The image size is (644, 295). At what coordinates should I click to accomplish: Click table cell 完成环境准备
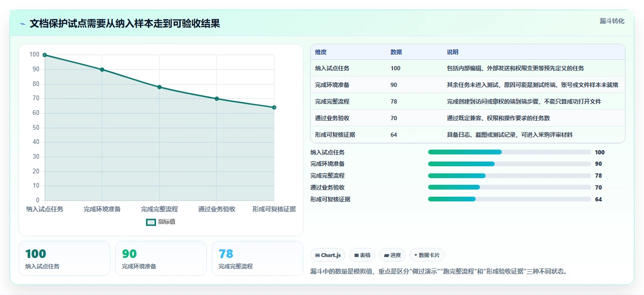tap(332, 85)
